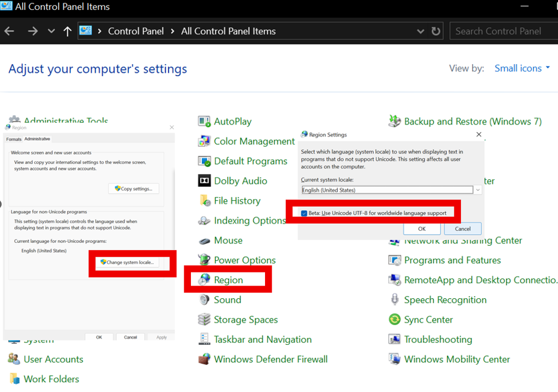Open the Taskbar and Navigation icon
Image resolution: width=558 pixels, height=392 pixels.
[x=204, y=339]
